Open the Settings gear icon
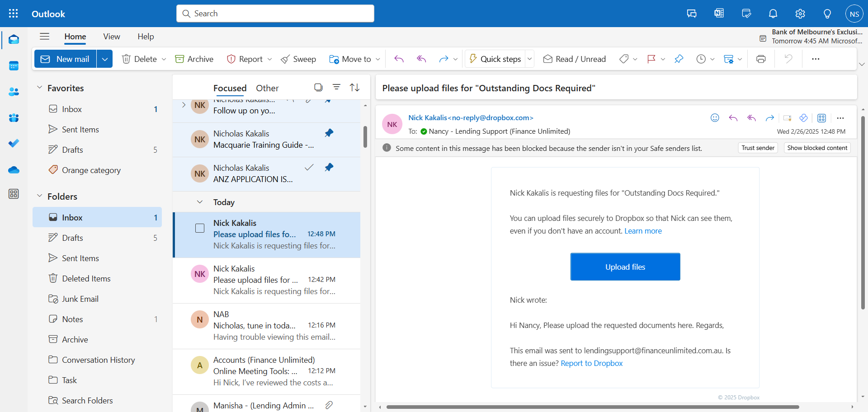Screen dimensions: 868x412 click(x=800, y=14)
